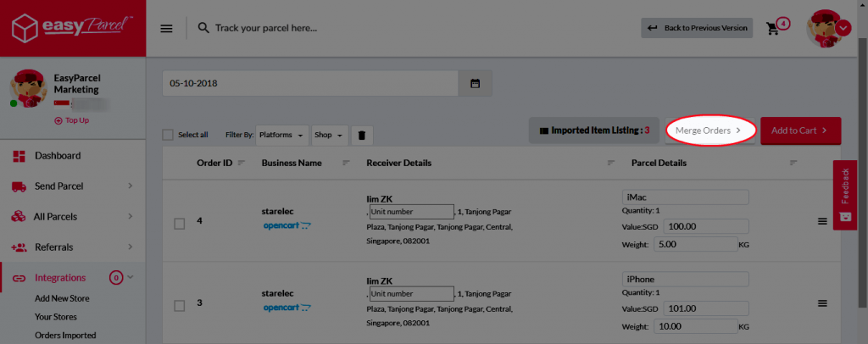
Task: Expand the Referrals submenu
Action: coord(131,247)
